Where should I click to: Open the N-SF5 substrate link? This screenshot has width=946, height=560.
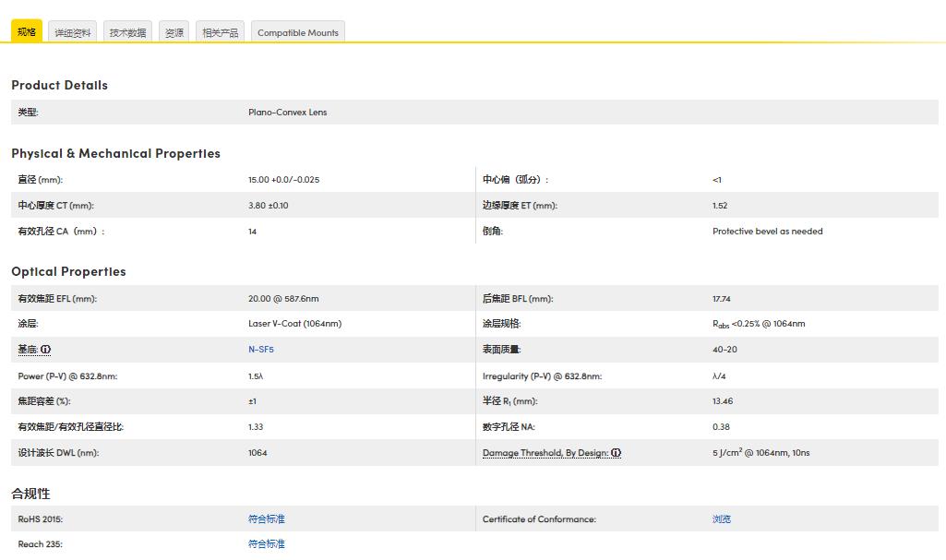(x=261, y=350)
